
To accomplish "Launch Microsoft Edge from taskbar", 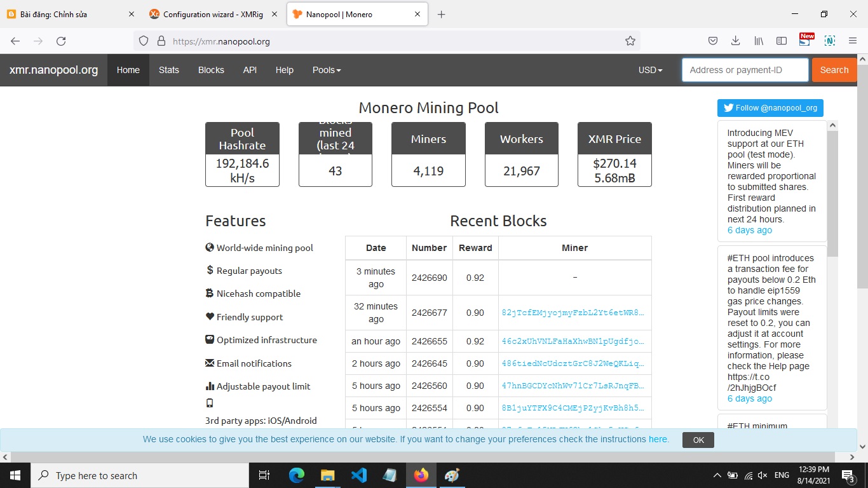I will 296,475.
